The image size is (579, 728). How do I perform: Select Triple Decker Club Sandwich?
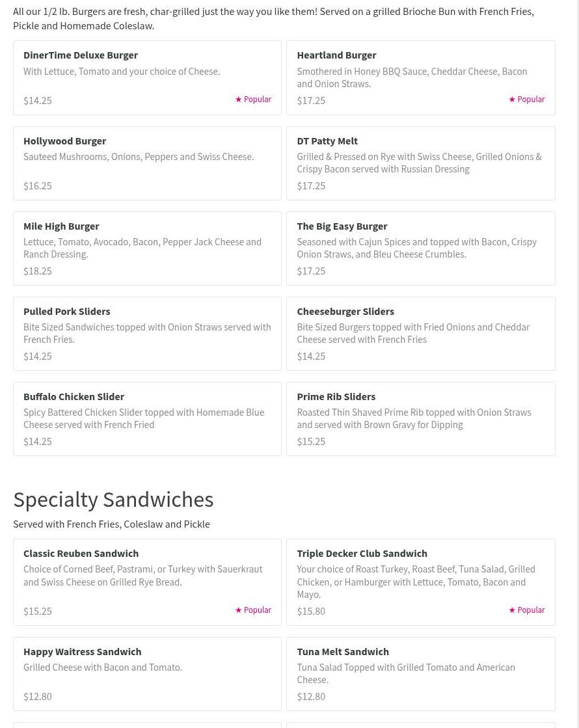pos(421,582)
